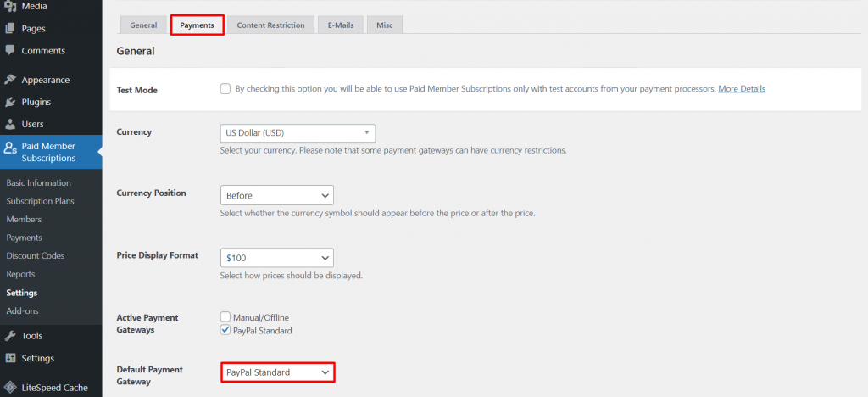Open the Price Display Format dropdown
Viewport: 868px width, 397px height.
276,257
